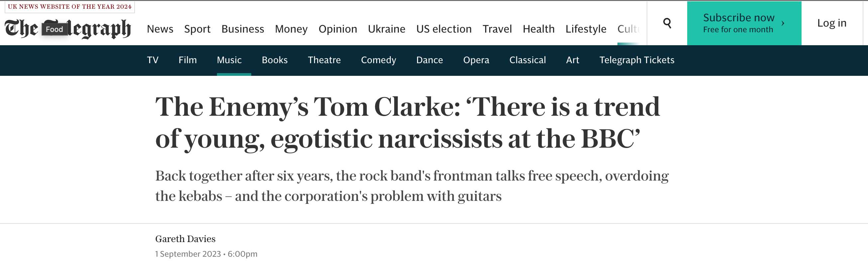Open the Classical tab
Screen dimensions: 868x268
pyautogui.click(x=527, y=60)
